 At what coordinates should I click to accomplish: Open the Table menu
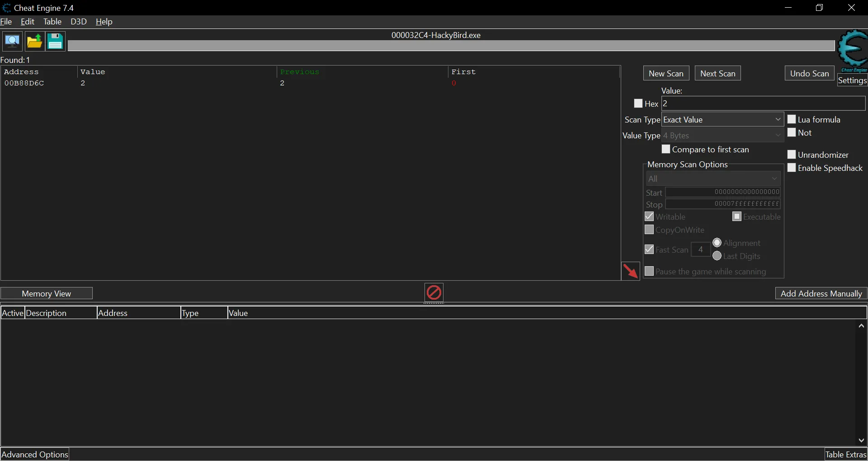52,22
